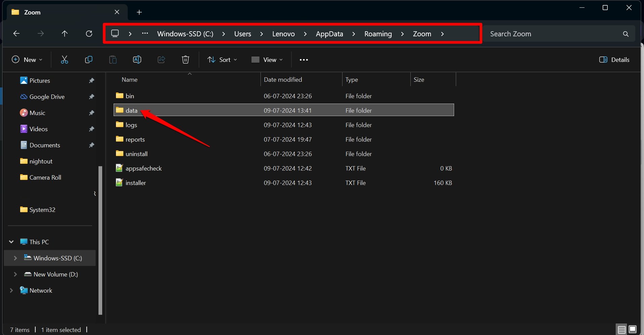Open the View layout menu
644x335 pixels.
[267, 60]
